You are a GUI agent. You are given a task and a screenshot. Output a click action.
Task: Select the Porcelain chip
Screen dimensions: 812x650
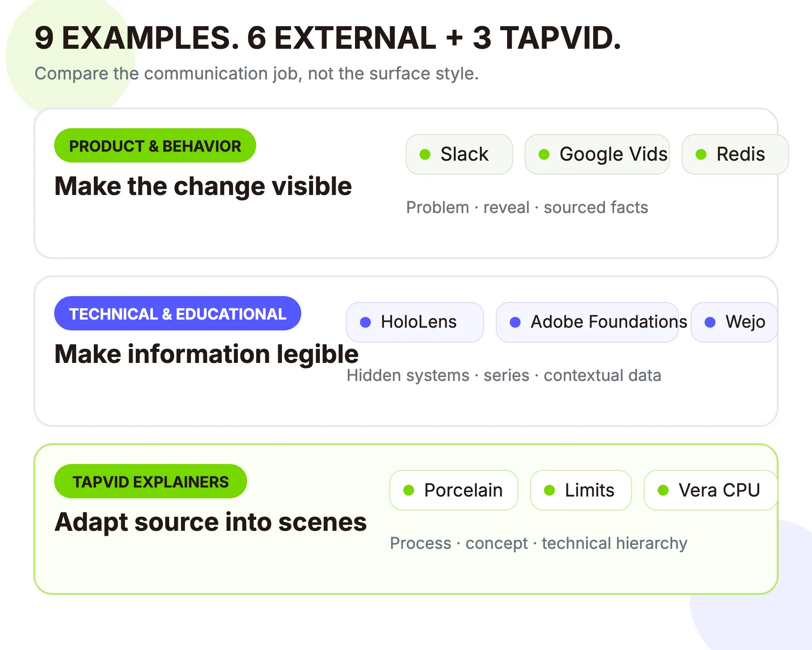click(454, 490)
